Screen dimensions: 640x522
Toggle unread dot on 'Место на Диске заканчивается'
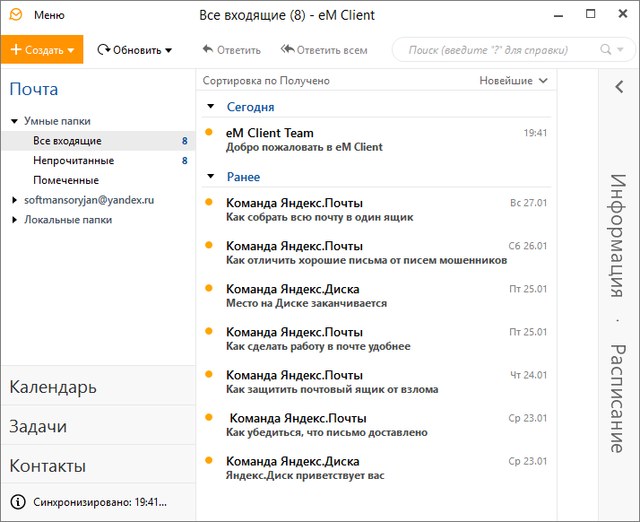pos(209,288)
